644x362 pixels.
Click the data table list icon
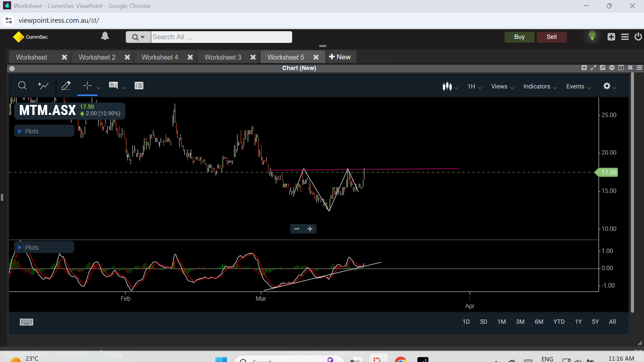pos(139,86)
